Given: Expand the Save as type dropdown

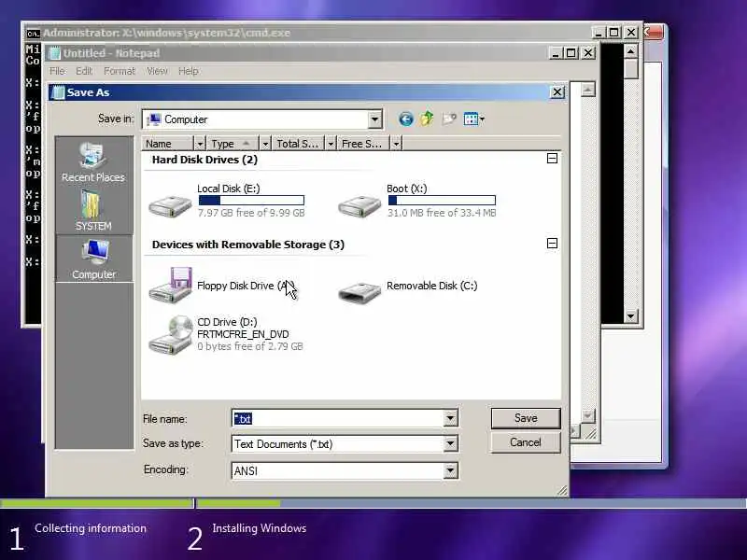Looking at the screenshot, I should [x=450, y=444].
